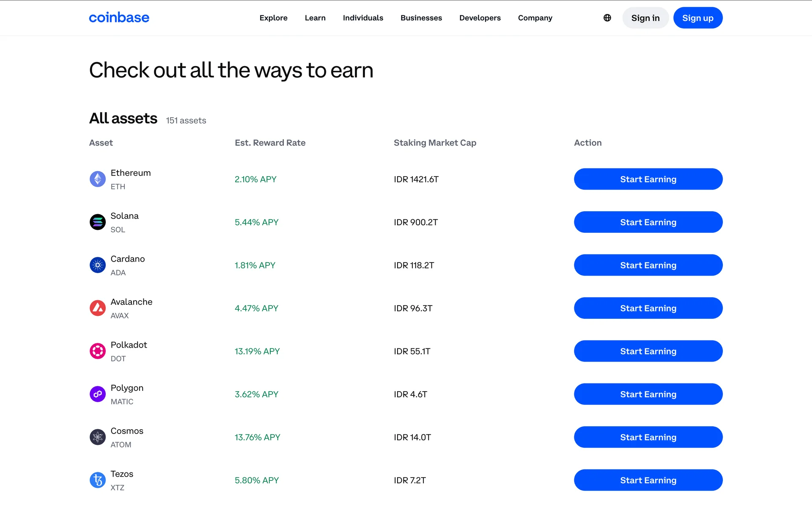Select the Polkadot asset name link

[x=129, y=345]
